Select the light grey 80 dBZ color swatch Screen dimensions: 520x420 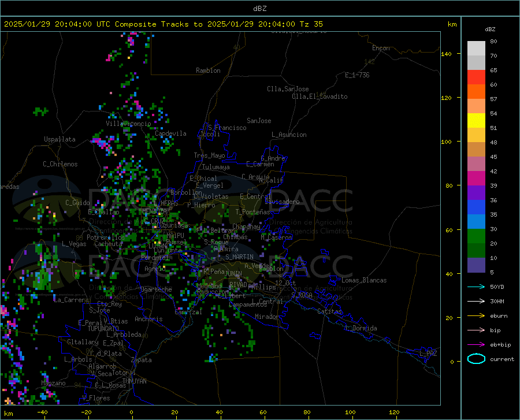(476, 49)
